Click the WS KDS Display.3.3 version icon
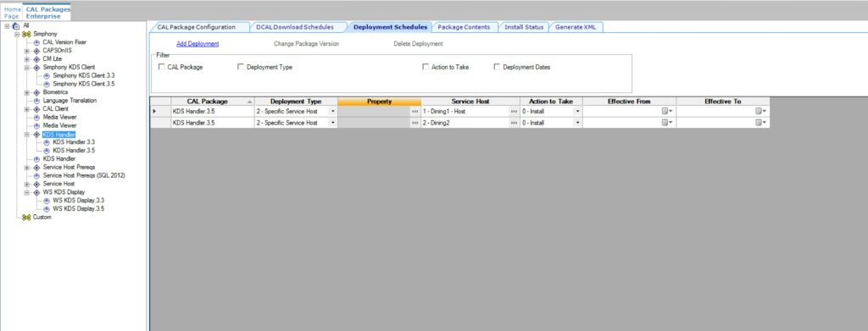868x331 pixels. click(47, 201)
